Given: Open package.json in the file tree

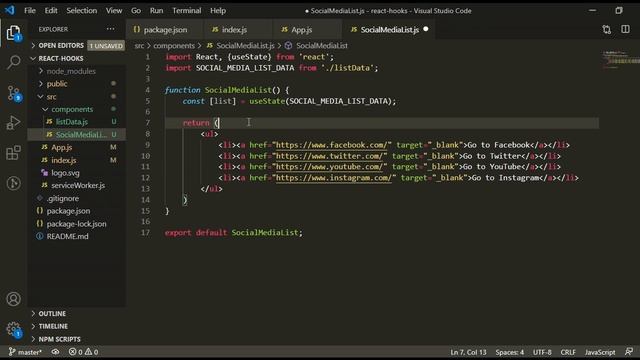Looking at the screenshot, I should 68,211.
